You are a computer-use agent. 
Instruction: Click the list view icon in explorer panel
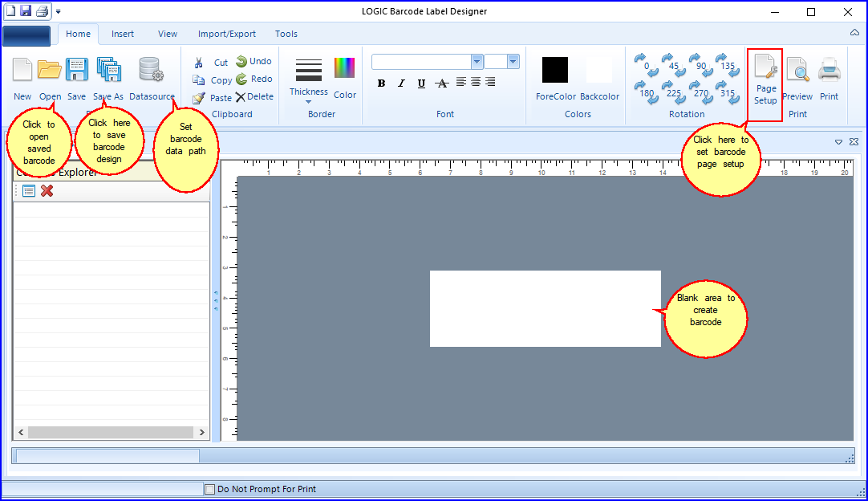(29, 191)
